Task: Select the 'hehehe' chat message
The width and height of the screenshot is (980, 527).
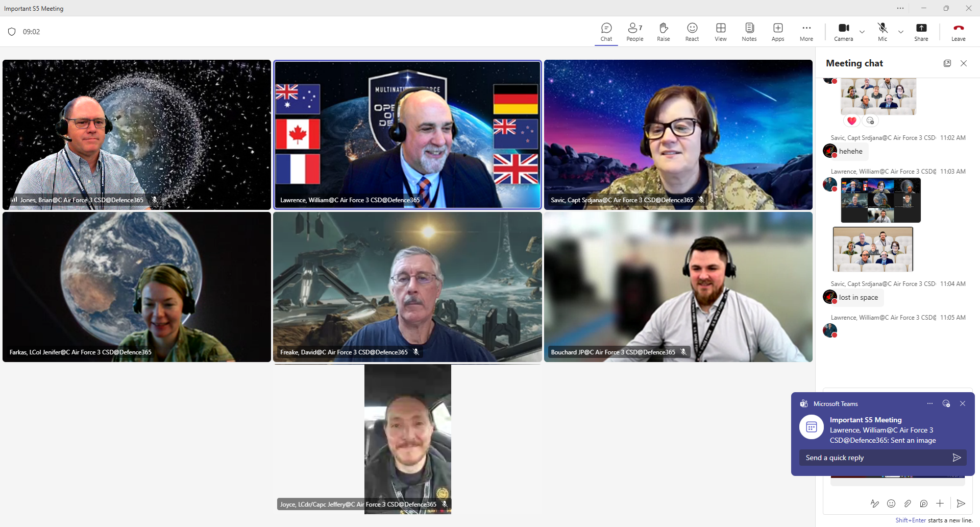Action: (x=851, y=152)
